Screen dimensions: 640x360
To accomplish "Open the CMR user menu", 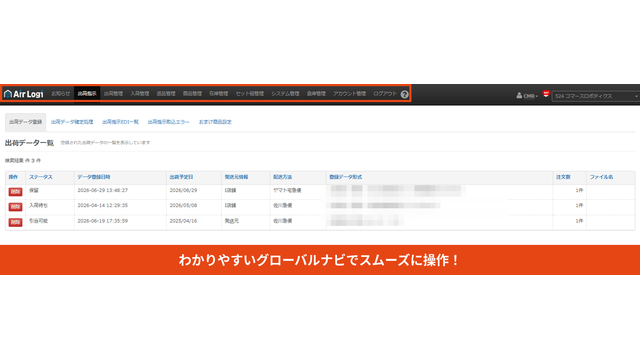I will pyautogui.click(x=527, y=96).
